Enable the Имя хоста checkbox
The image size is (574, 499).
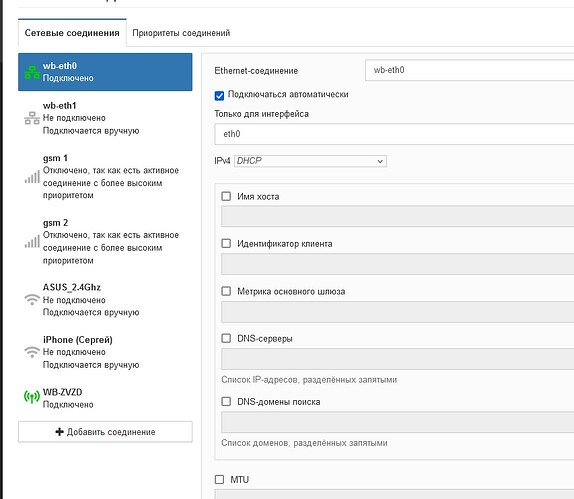(x=226, y=196)
